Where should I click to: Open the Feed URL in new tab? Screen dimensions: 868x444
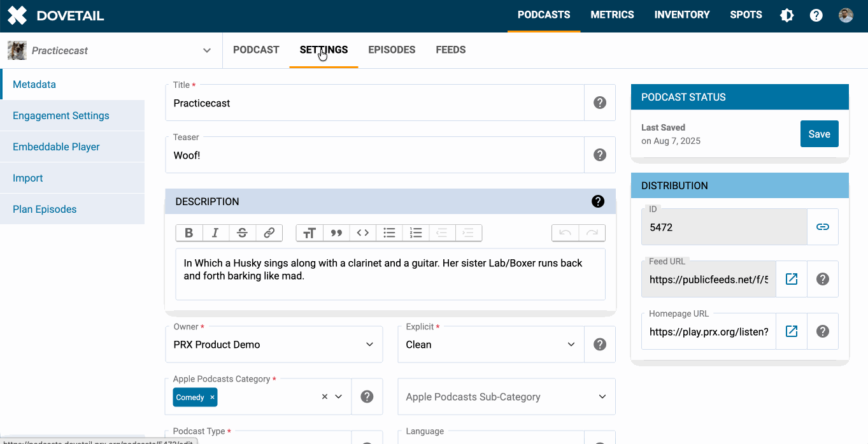[792, 279]
